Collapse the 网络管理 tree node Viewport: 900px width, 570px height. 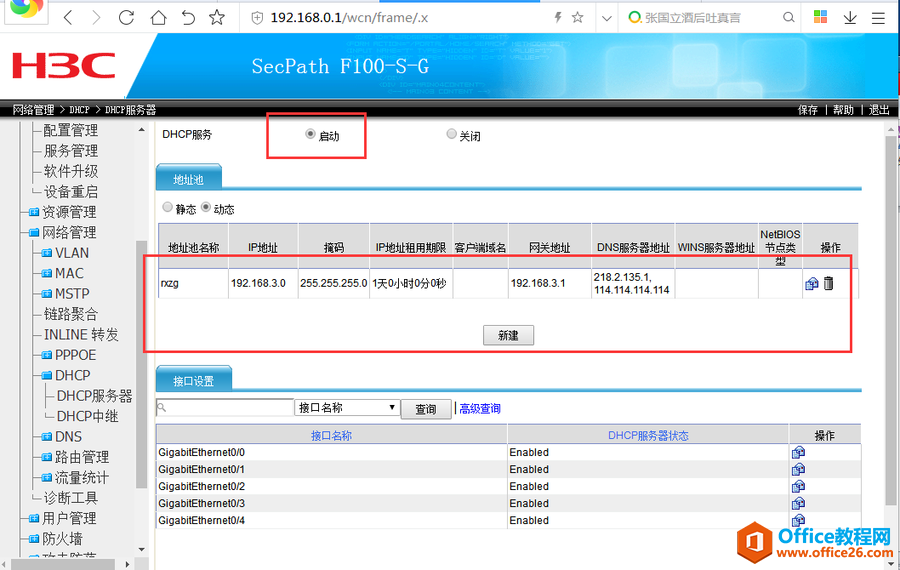click(x=34, y=232)
